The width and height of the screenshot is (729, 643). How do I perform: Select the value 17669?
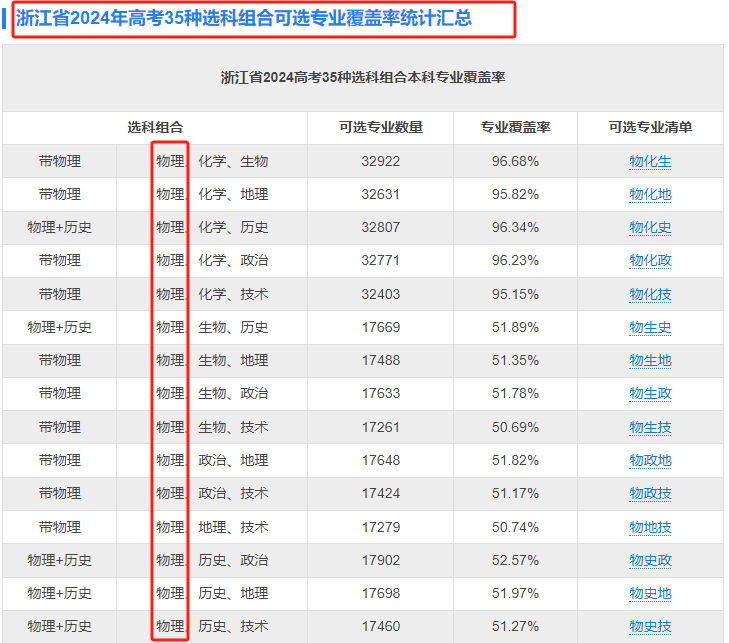point(380,327)
